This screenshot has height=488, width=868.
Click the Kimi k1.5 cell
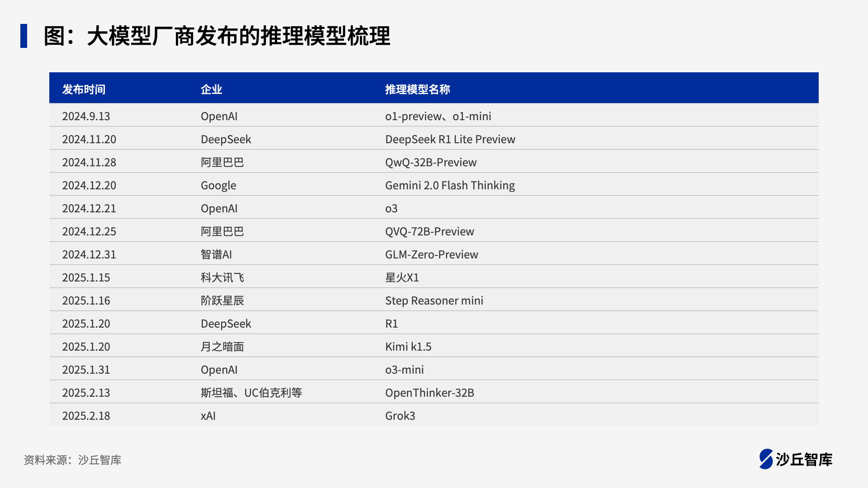(x=408, y=347)
